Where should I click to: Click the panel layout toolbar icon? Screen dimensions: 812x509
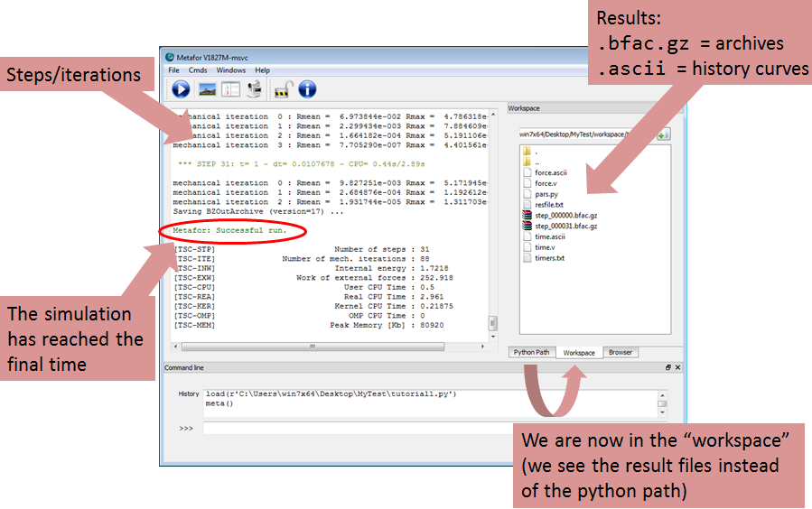pyautogui.click(x=230, y=90)
